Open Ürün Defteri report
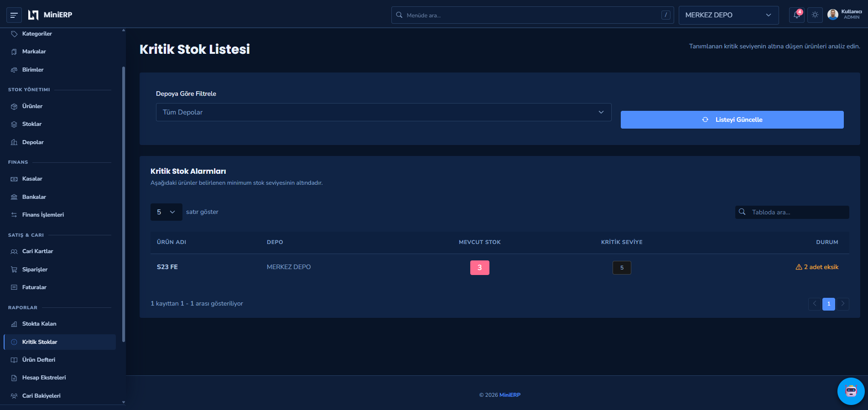 pos(60,360)
